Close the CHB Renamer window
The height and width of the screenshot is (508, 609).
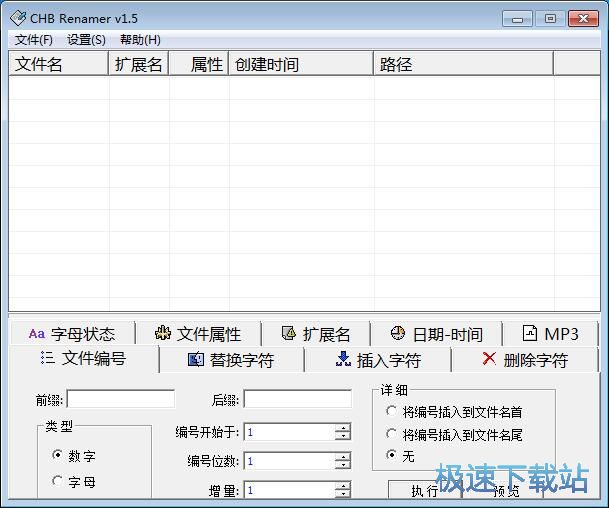(583, 19)
